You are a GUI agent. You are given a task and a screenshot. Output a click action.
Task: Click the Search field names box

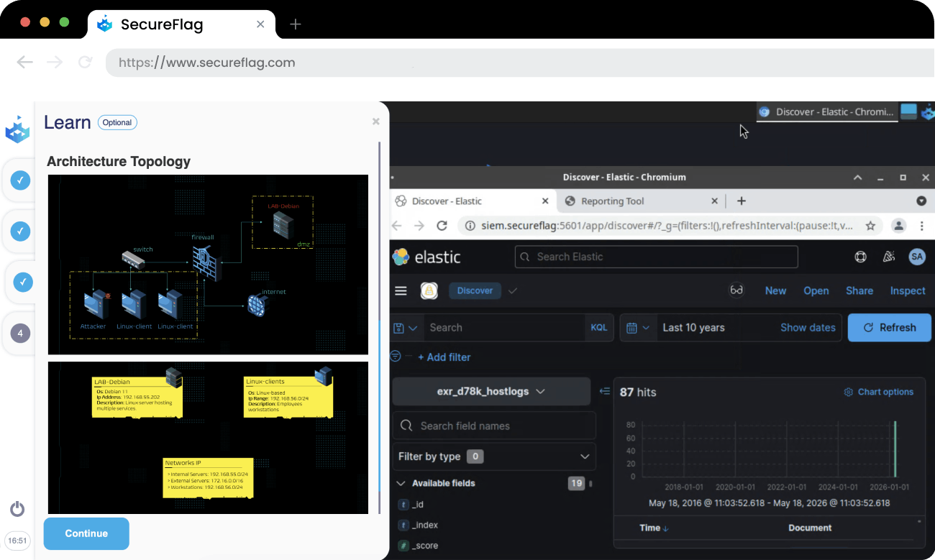coord(494,426)
